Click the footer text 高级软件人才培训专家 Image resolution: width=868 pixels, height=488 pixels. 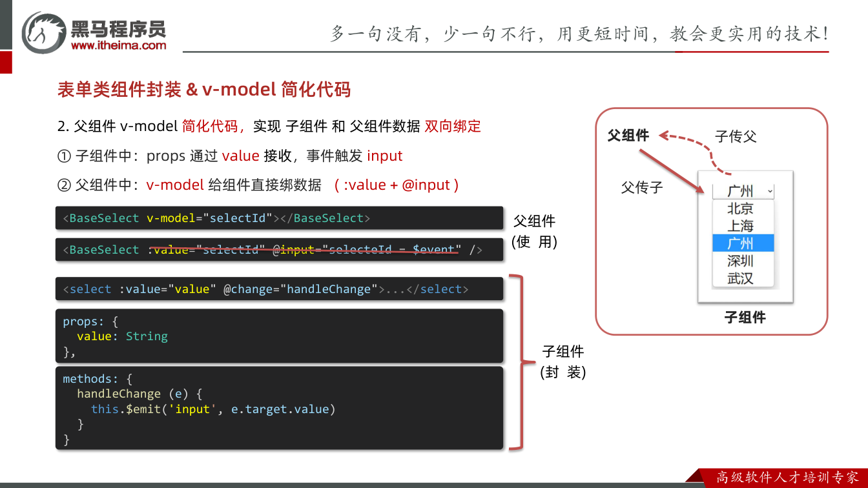[788, 478]
